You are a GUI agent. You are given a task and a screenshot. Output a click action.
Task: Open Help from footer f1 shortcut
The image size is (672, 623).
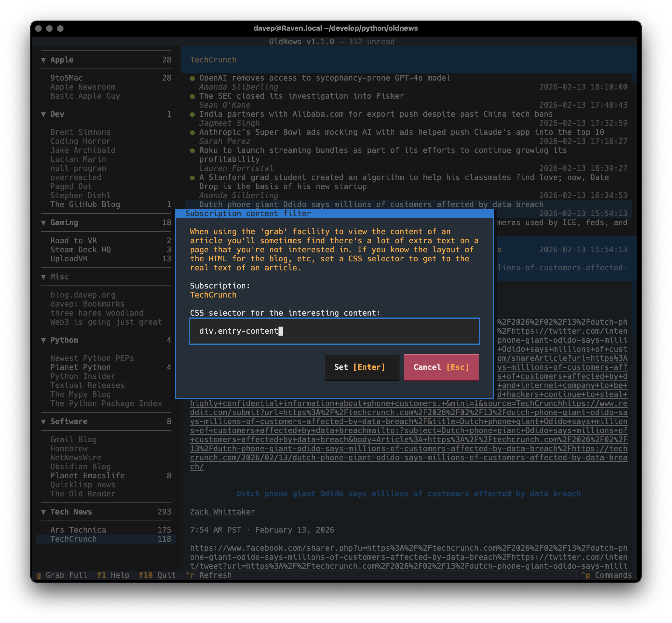[x=113, y=575]
